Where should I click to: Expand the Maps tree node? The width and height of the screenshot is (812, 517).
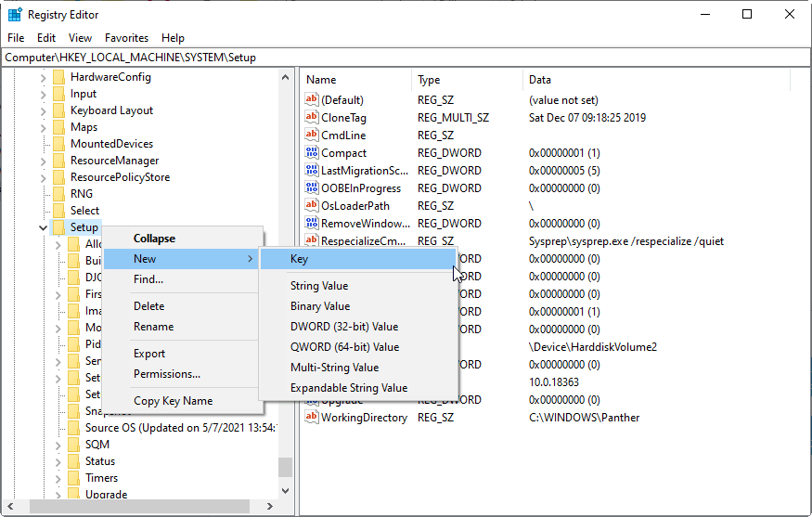click(43, 128)
